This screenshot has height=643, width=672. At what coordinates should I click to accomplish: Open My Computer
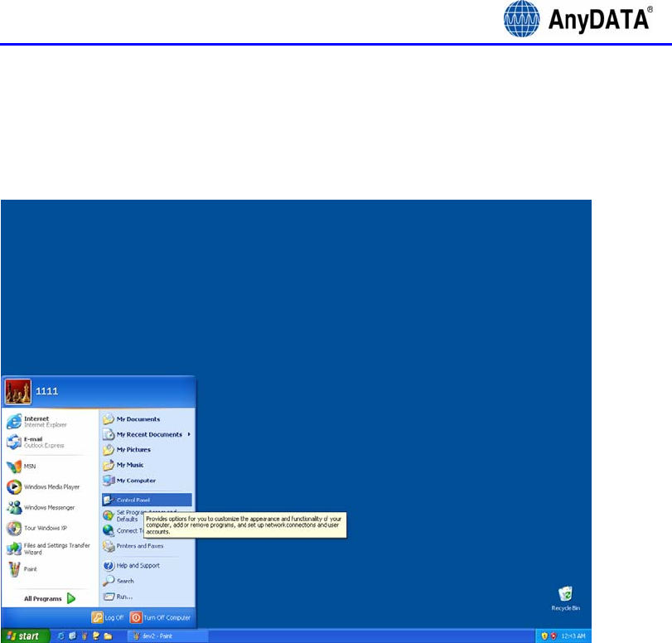pos(129,481)
